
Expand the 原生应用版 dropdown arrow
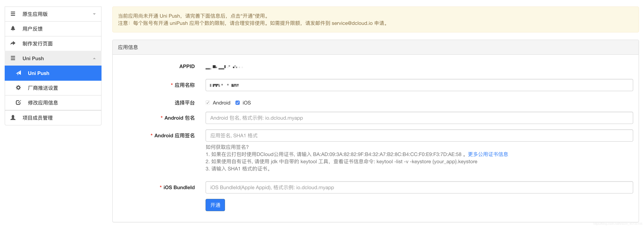pyautogui.click(x=94, y=14)
